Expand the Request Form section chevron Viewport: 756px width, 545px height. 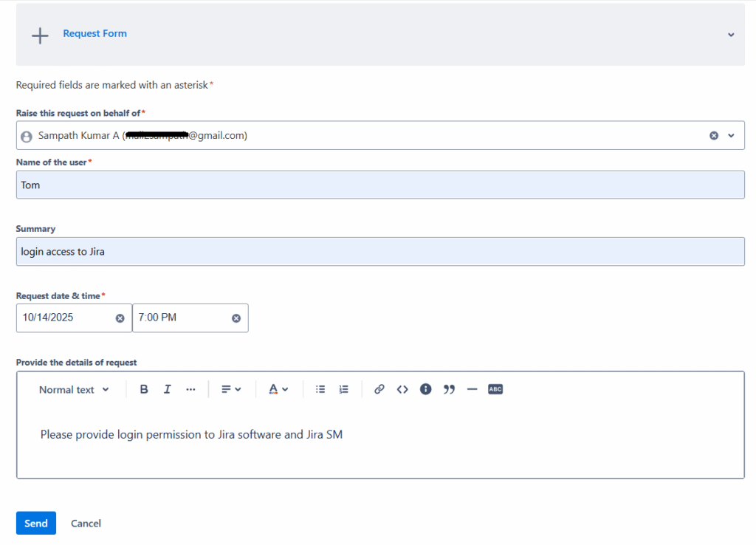[731, 35]
